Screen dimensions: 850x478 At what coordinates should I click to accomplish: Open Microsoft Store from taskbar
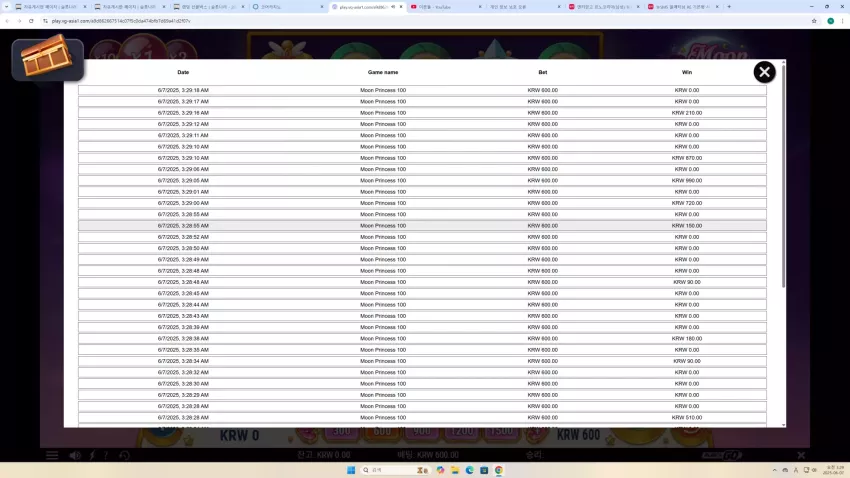(x=484, y=470)
